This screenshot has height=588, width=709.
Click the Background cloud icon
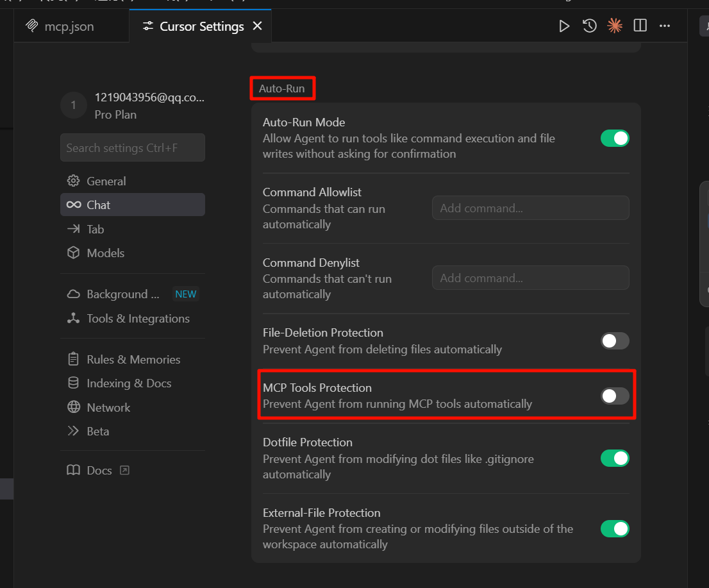pyautogui.click(x=73, y=294)
